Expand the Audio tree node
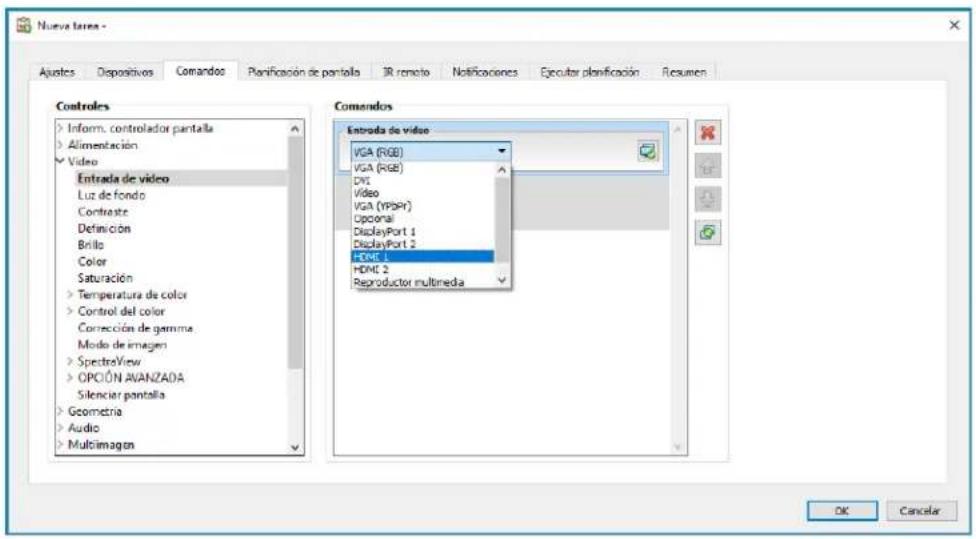This screenshot has width=976, height=539. [60, 428]
